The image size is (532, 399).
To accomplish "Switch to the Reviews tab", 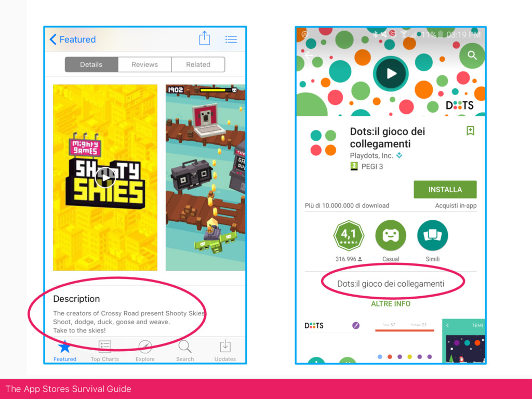I will [144, 64].
